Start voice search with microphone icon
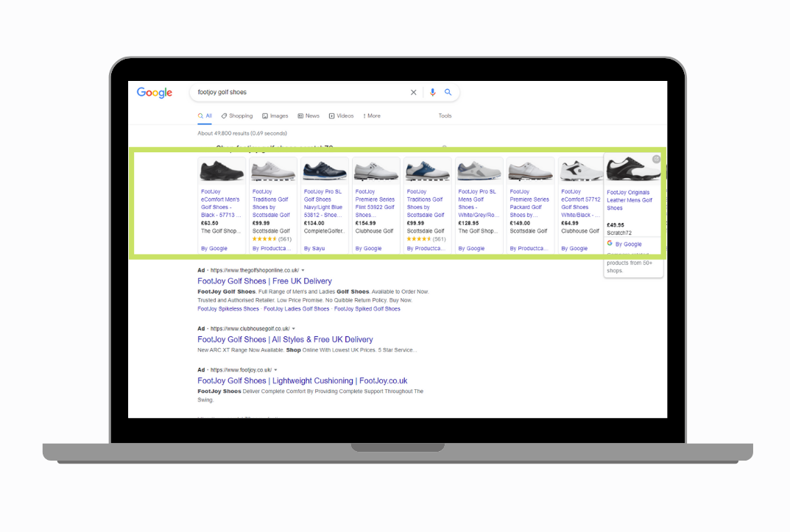 pyautogui.click(x=432, y=92)
